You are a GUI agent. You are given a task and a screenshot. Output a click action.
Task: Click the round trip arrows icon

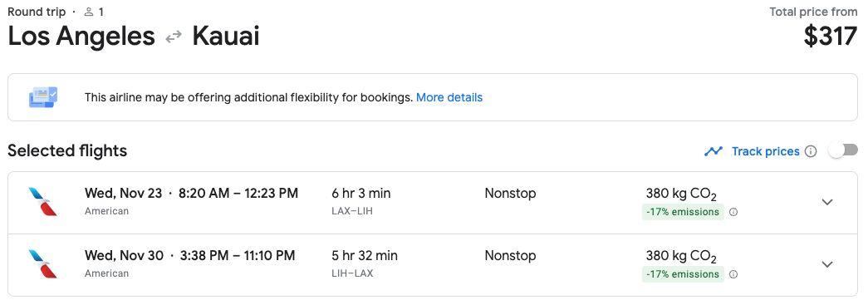(174, 37)
